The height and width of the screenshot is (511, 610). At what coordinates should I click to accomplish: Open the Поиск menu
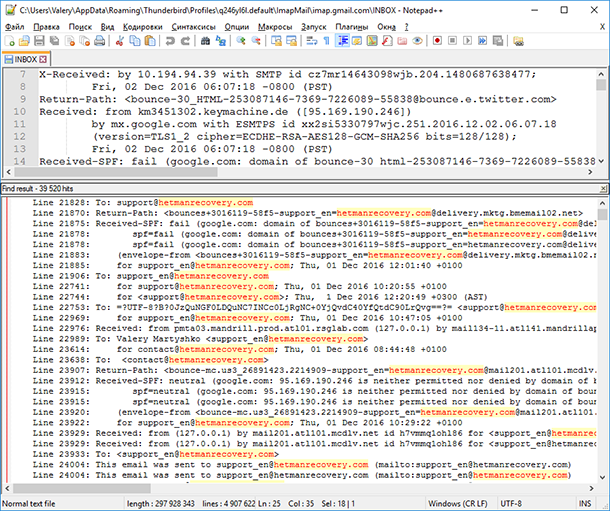80,27
